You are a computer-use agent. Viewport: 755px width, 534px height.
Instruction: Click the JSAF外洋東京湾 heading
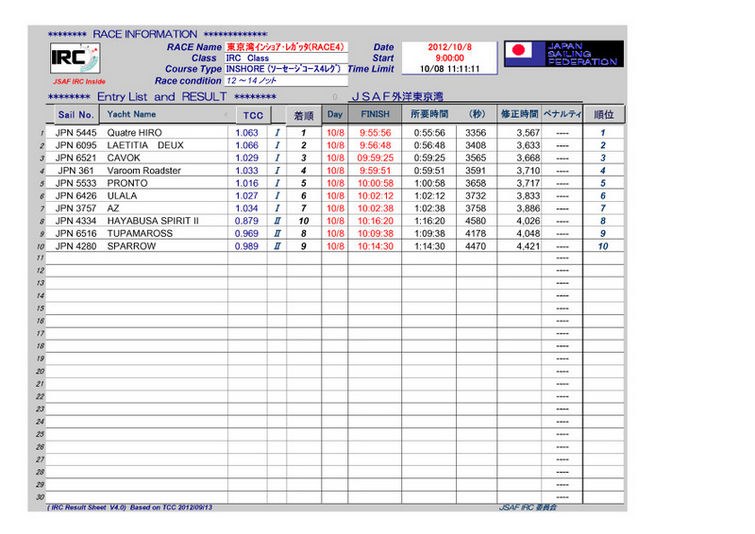point(397,96)
